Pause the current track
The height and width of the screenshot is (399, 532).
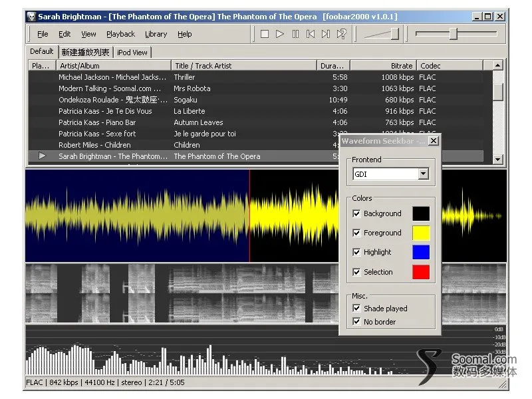[x=295, y=34]
